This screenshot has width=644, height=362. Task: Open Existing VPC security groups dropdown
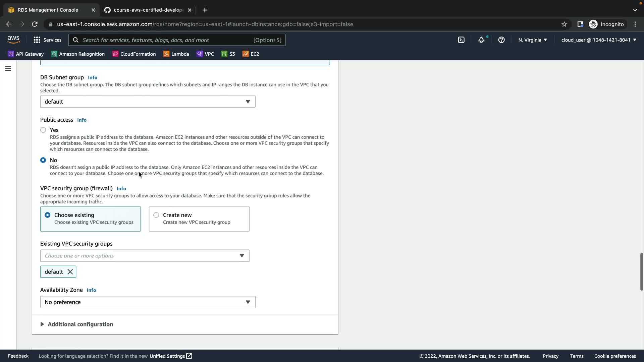(145, 256)
